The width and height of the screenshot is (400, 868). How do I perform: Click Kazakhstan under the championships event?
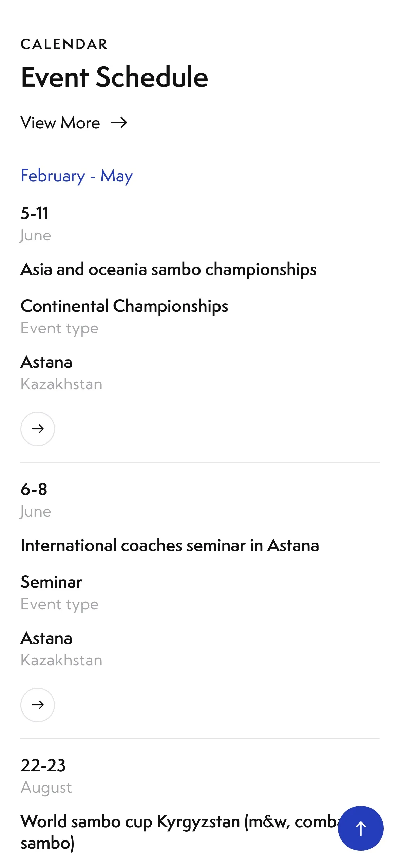click(x=61, y=384)
